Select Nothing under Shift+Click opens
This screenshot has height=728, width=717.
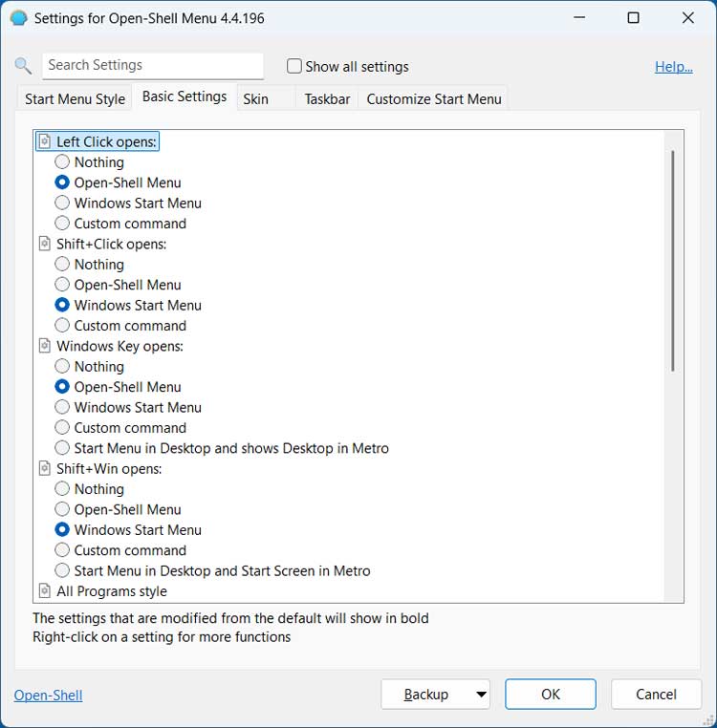(x=62, y=264)
